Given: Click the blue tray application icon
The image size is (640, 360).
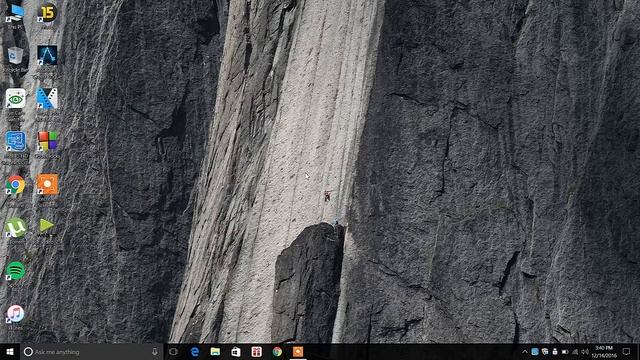Looking at the screenshot, I should (x=535, y=352).
